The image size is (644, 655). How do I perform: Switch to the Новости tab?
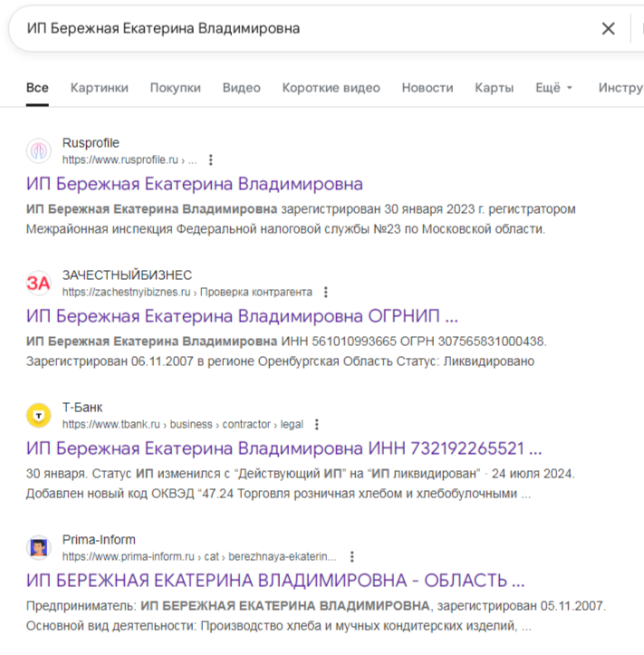428,88
